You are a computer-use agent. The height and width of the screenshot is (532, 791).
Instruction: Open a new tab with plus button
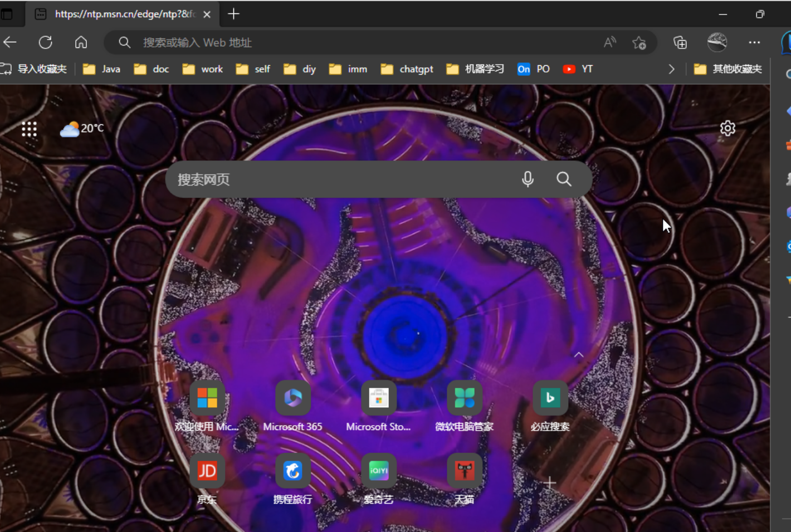(x=233, y=14)
